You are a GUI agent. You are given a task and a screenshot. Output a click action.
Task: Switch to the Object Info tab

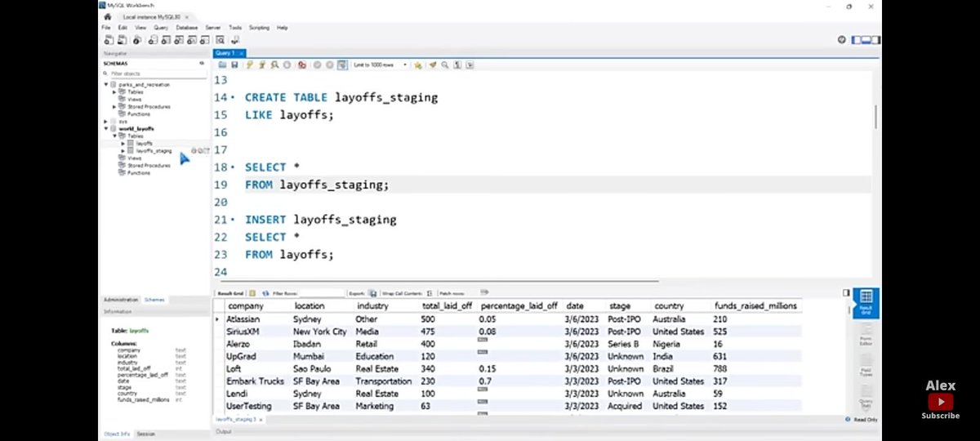tap(116, 434)
